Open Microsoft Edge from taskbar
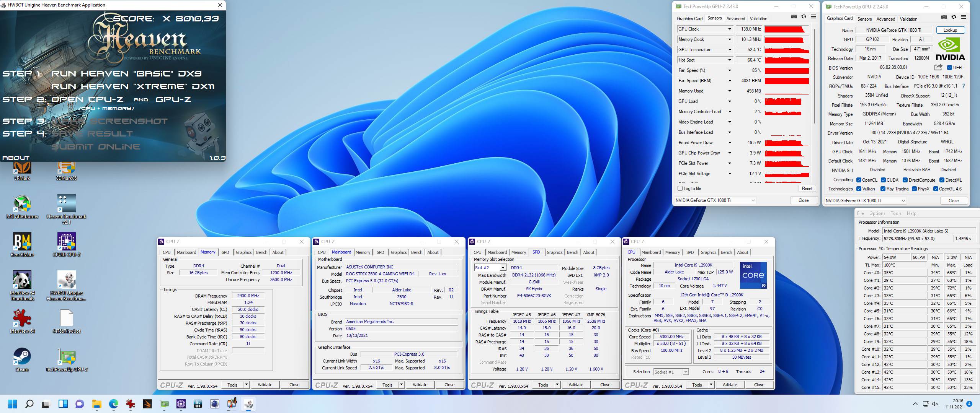The height and width of the screenshot is (413, 980). [113, 404]
